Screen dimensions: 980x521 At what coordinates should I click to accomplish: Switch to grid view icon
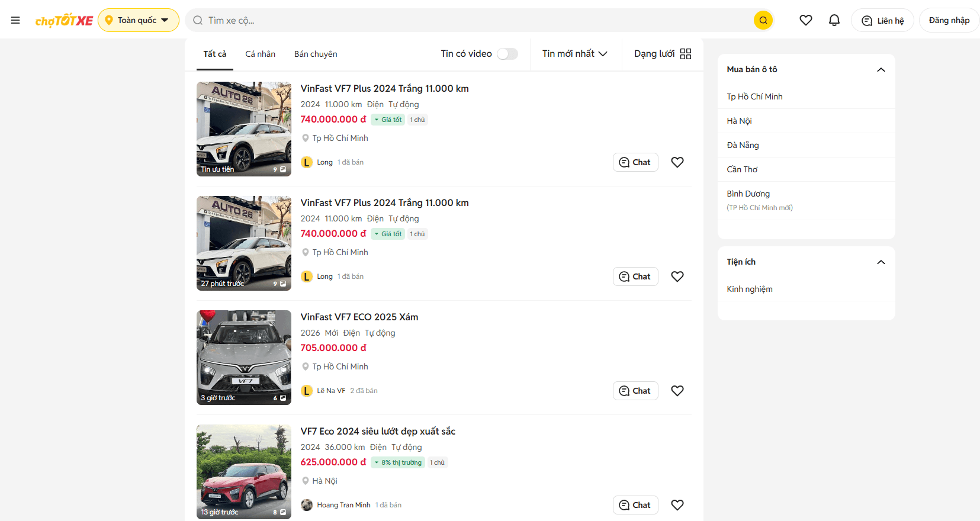pyautogui.click(x=686, y=54)
